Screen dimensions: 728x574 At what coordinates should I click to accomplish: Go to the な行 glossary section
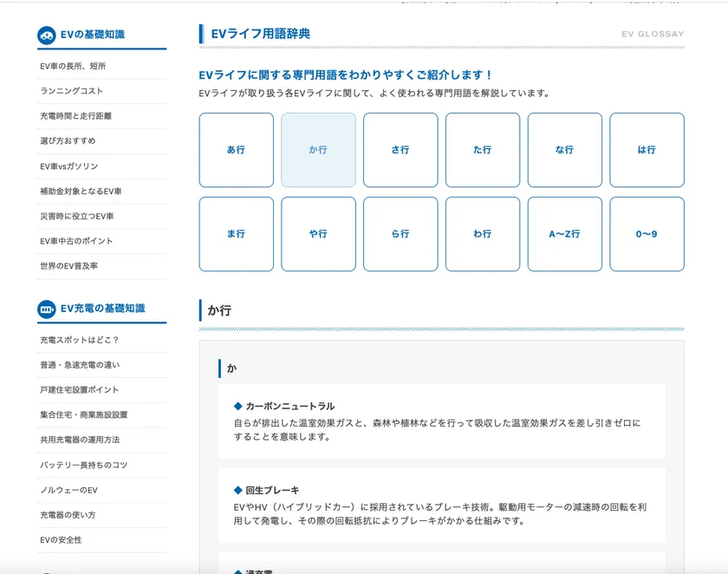564,150
